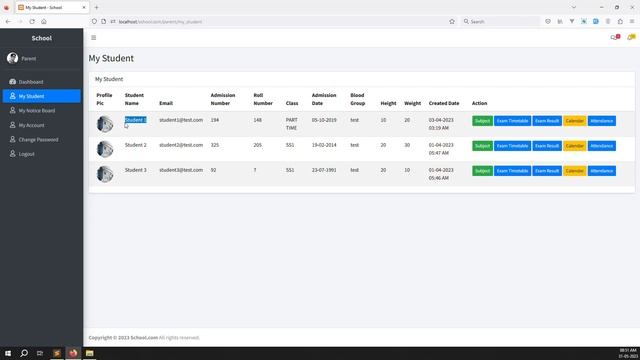View Subject for Student 2
The width and height of the screenshot is (640, 360).
click(482, 146)
